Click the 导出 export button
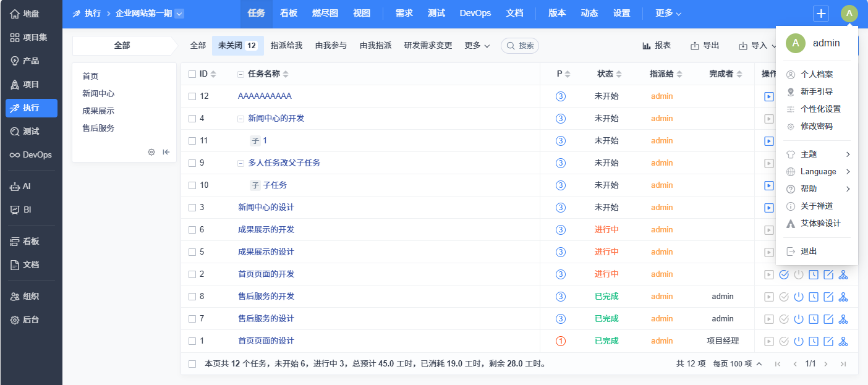Image resolution: width=868 pixels, height=385 pixels. click(x=705, y=46)
